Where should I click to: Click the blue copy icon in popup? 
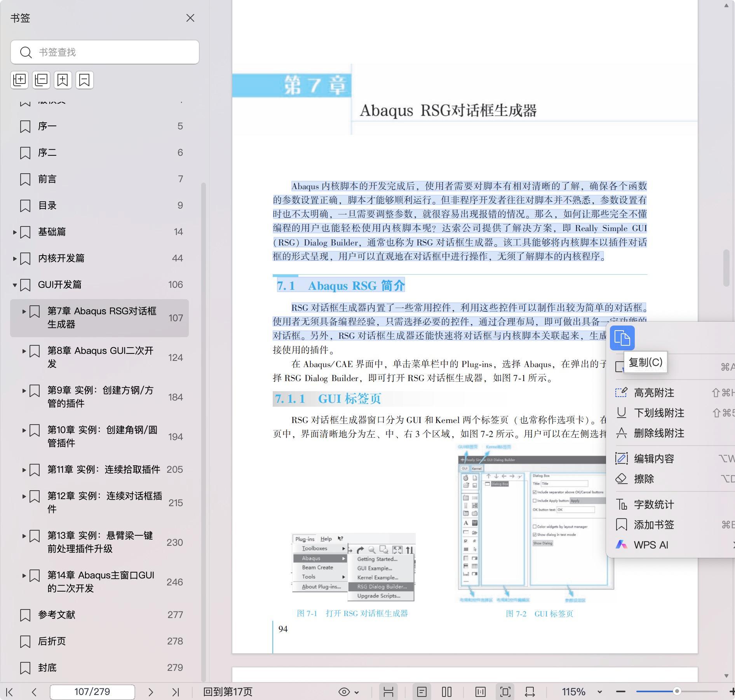pyautogui.click(x=622, y=338)
